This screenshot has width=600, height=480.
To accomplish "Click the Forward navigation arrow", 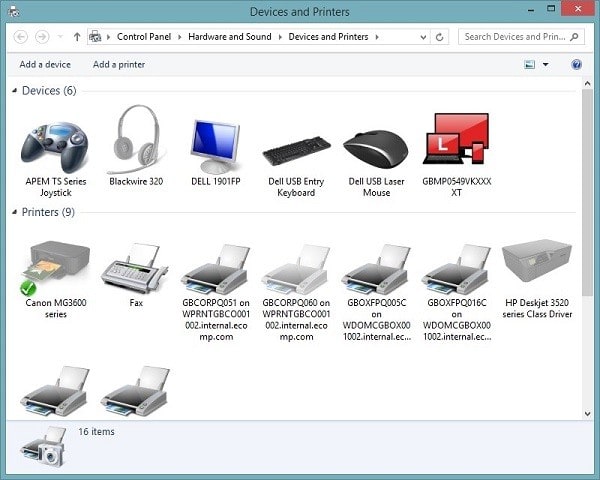I will (x=42, y=37).
